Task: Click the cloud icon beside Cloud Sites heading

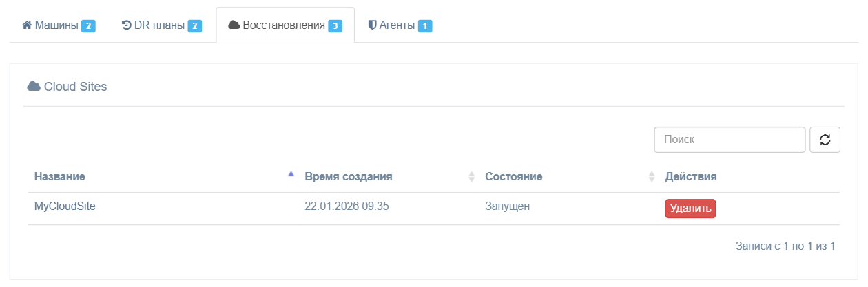Action: click(34, 87)
